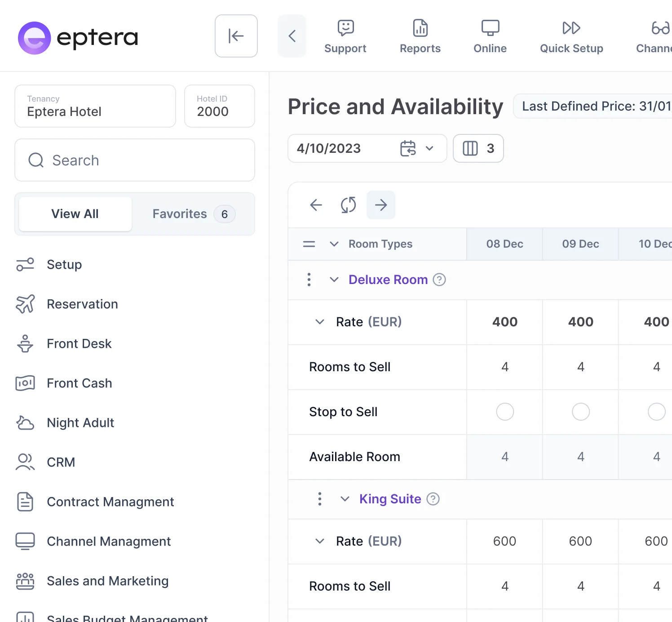Switch to the Favorites tab

(193, 214)
